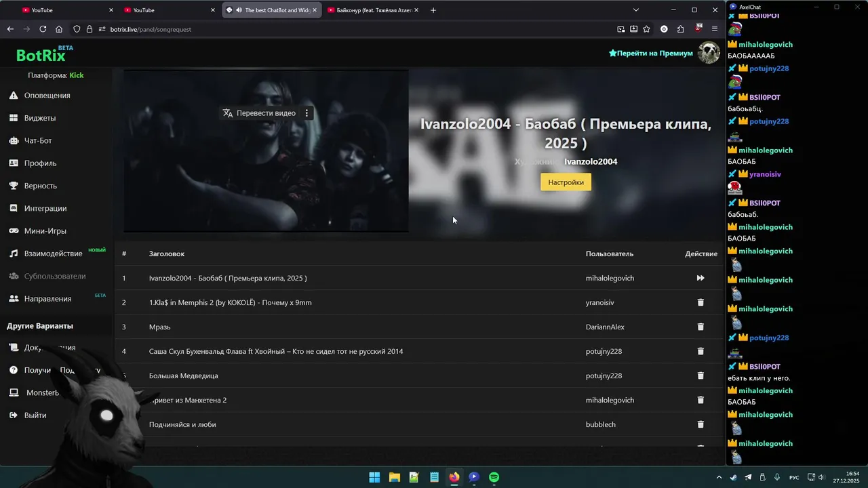Show hidden system tray icons

click(719, 477)
